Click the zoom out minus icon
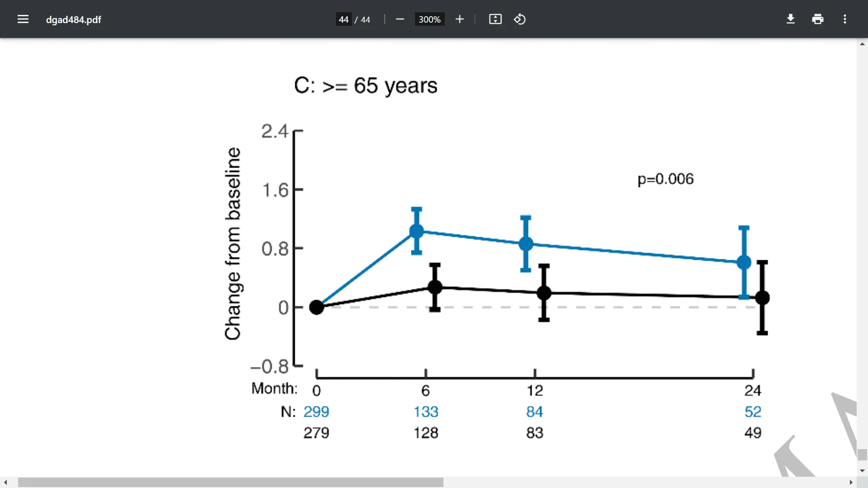This screenshot has height=488, width=868. pyautogui.click(x=400, y=19)
